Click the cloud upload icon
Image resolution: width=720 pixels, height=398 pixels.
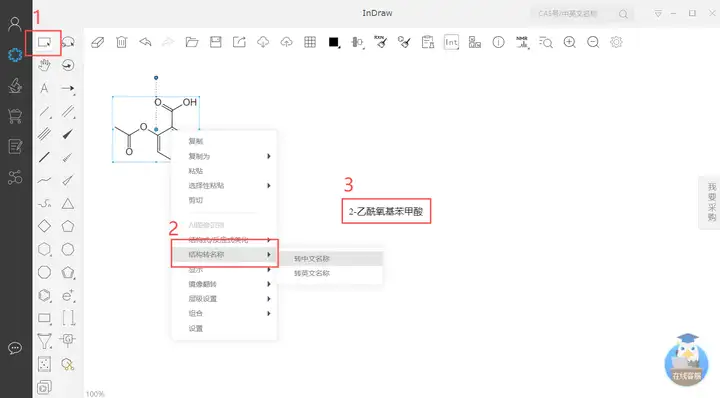287,42
